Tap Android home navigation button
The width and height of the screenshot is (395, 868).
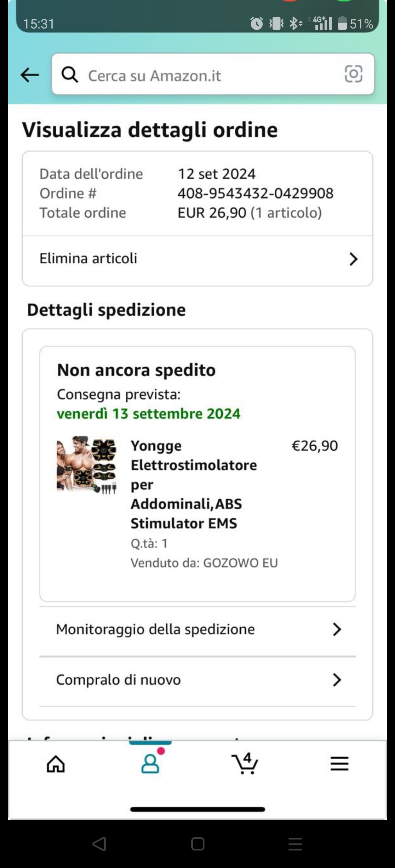pyautogui.click(x=197, y=844)
